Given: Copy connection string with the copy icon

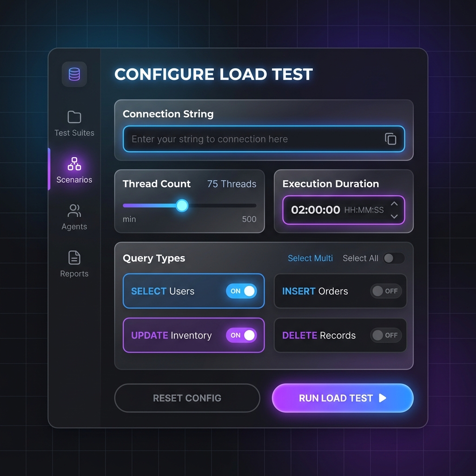Looking at the screenshot, I should [390, 139].
